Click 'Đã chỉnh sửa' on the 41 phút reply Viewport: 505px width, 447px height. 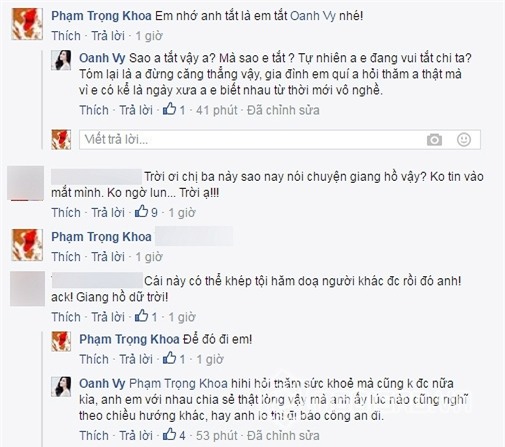[x=283, y=110]
